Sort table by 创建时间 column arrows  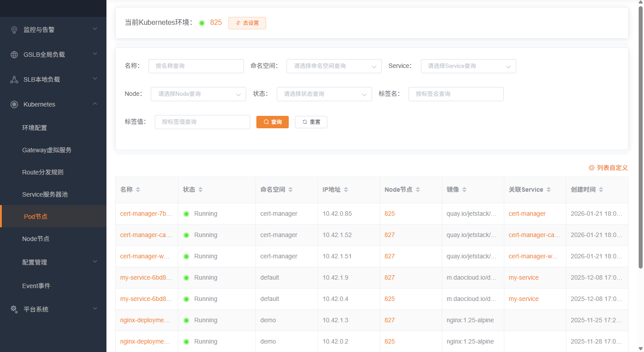pyautogui.click(x=601, y=190)
